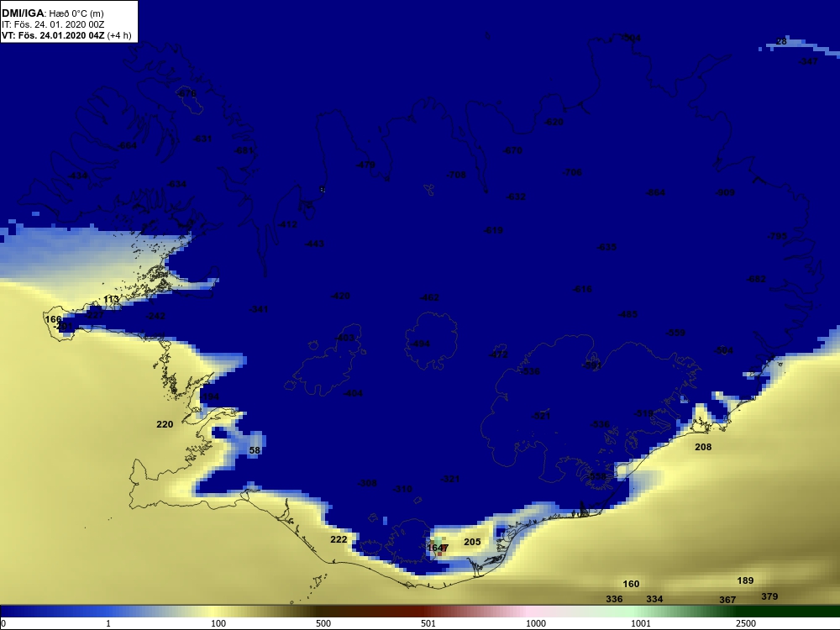This screenshot has height=630, width=840.
Task: Click the -706 value in the north
Action: [571, 172]
